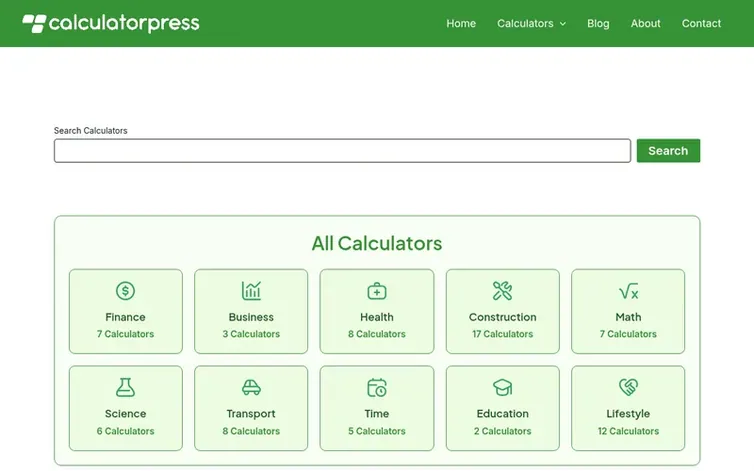
Task: Open the Education category title
Action: coord(503,414)
